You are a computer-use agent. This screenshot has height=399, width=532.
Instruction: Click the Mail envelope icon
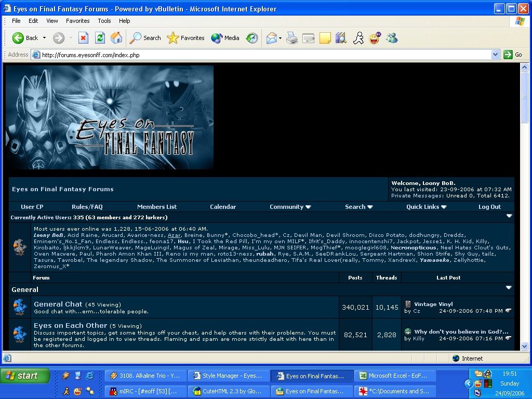pyautogui.click(x=271, y=38)
